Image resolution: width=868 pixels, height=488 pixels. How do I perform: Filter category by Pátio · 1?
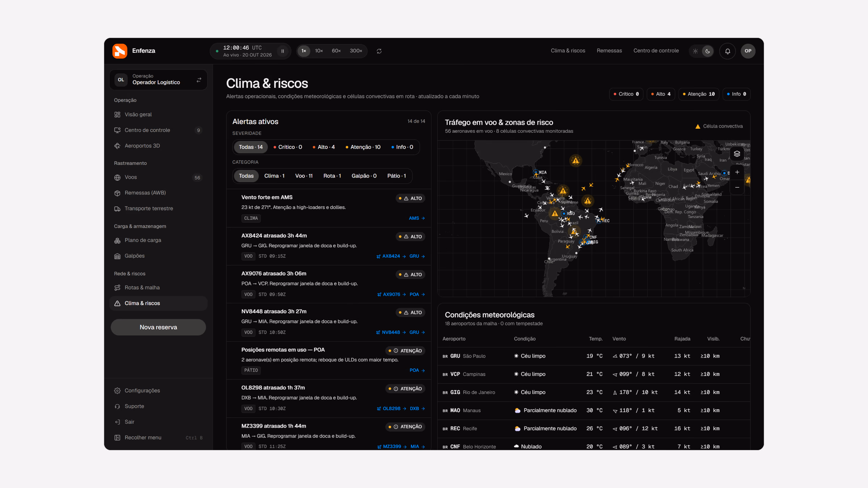[396, 176]
